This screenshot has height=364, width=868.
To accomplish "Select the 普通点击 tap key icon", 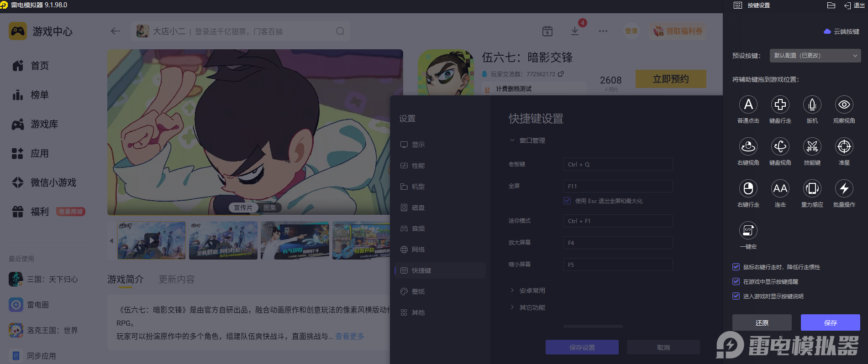I will pyautogui.click(x=748, y=104).
